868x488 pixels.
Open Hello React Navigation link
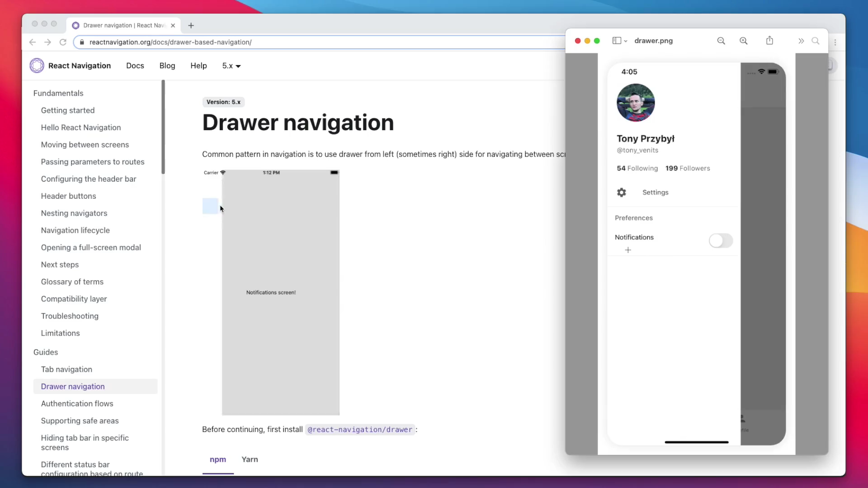pyautogui.click(x=81, y=127)
